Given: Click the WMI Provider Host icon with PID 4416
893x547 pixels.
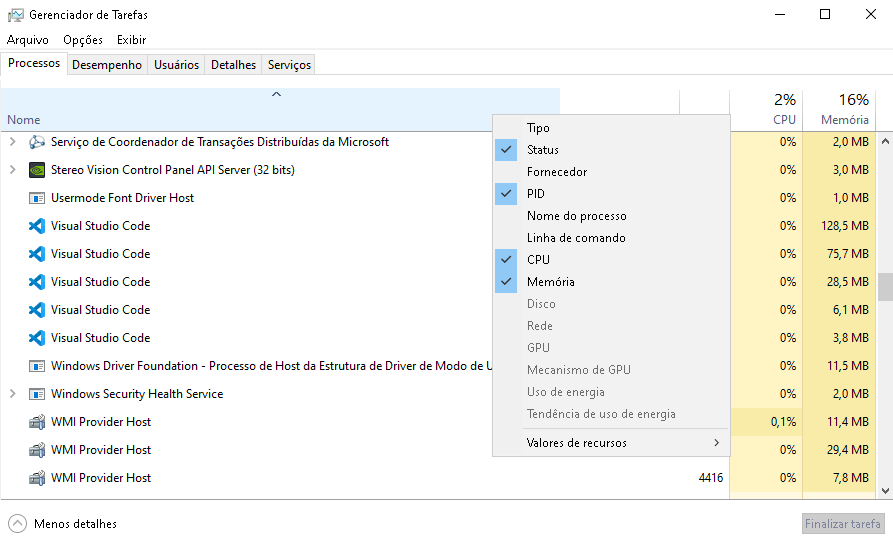Looking at the screenshot, I should tap(37, 477).
